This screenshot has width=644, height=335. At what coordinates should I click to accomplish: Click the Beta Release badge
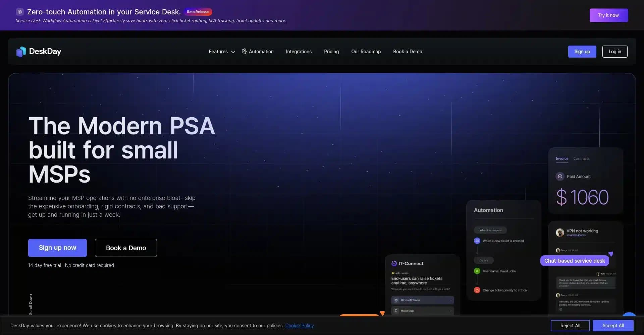[198, 12]
